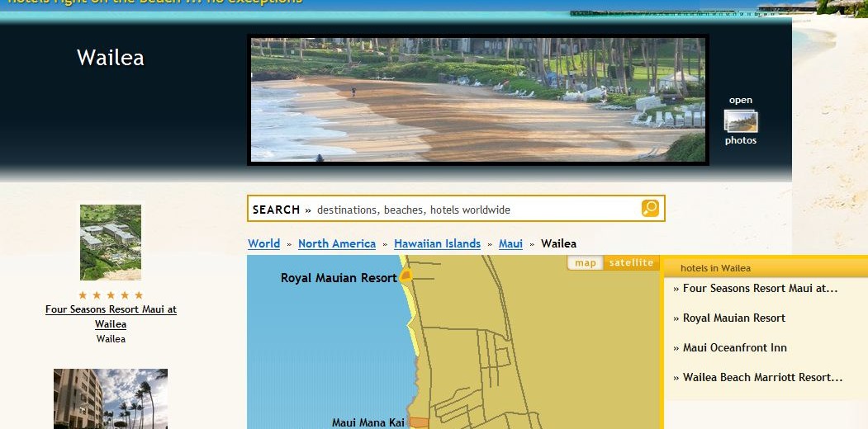Select the map view tab
Screen dimensions: 868x429
point(585,263)
